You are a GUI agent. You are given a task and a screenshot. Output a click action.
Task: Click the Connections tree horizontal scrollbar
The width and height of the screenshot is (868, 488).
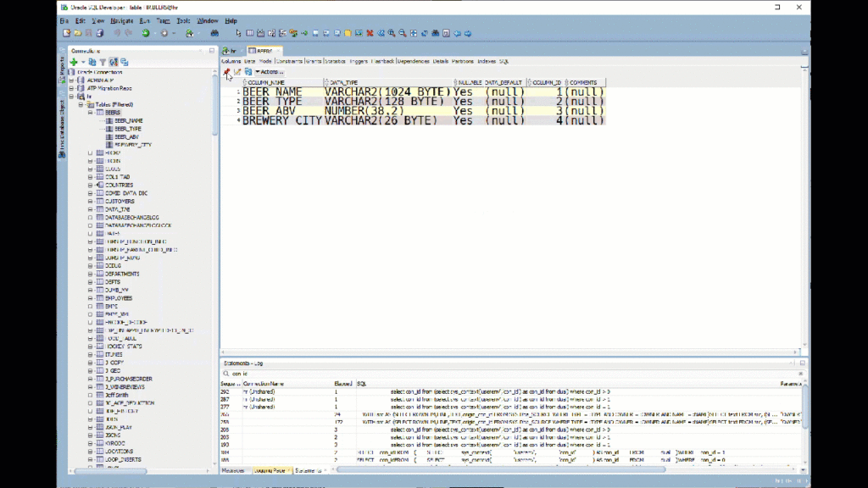pos(111,471)
